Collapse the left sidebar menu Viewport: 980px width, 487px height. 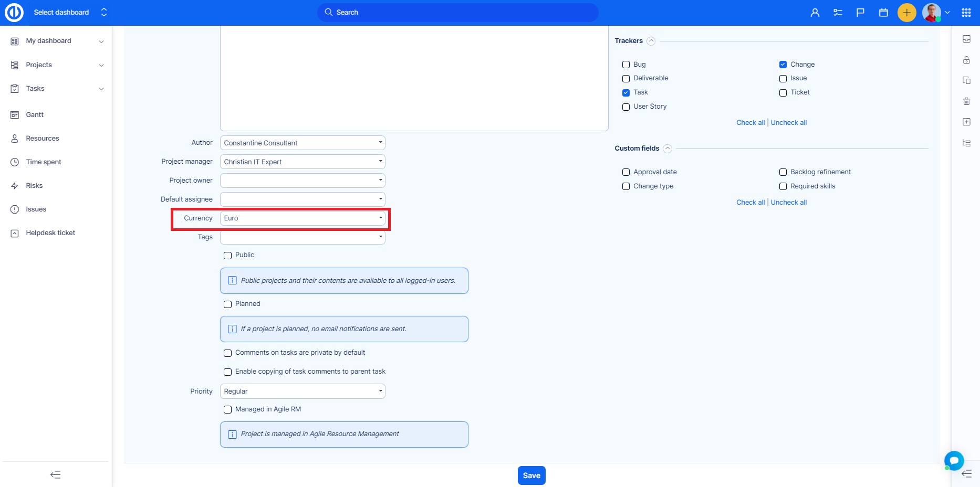pyautogui.click(x=55, y=474)
